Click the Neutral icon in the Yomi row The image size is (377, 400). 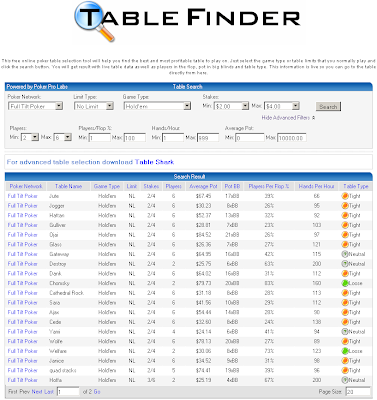pos(345,332)
